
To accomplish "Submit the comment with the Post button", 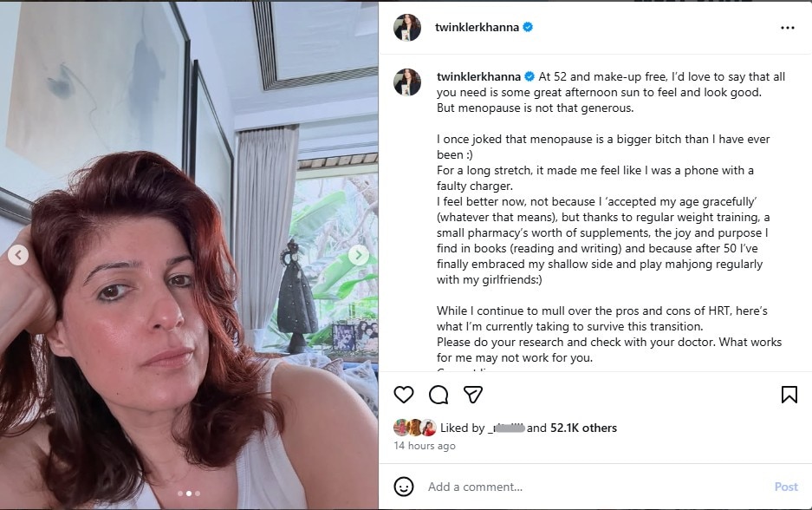I will coord(786,487).
